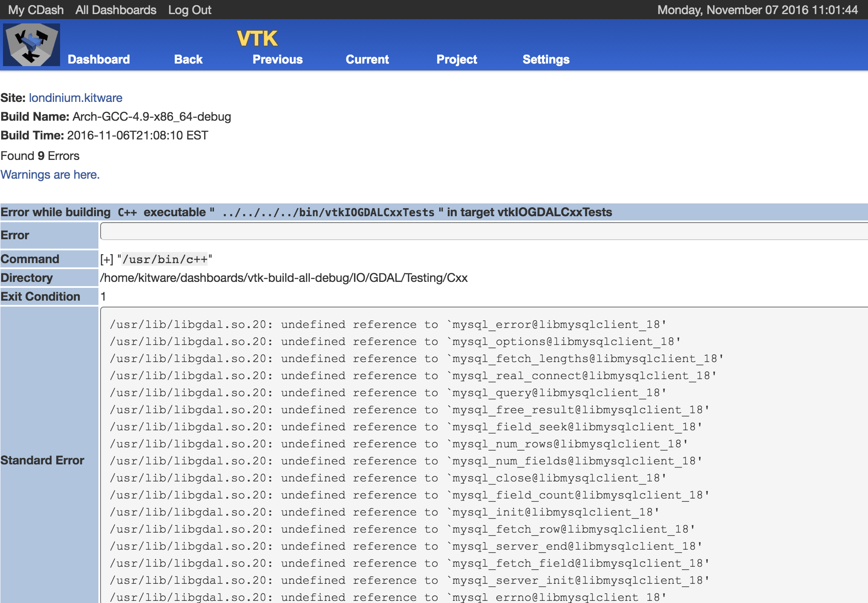
Task: Click the Exit Condition value 1
Action: point(103,296)
